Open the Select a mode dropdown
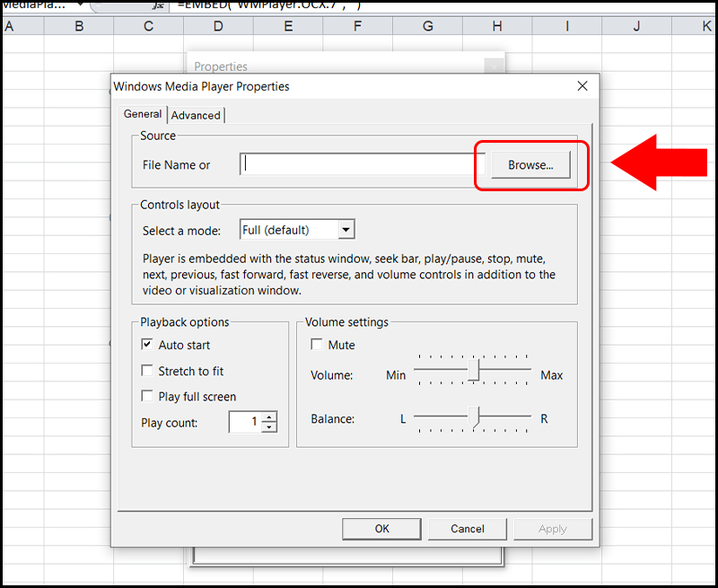Viewport: 718px width, 588px height. (x=346, y=230)
